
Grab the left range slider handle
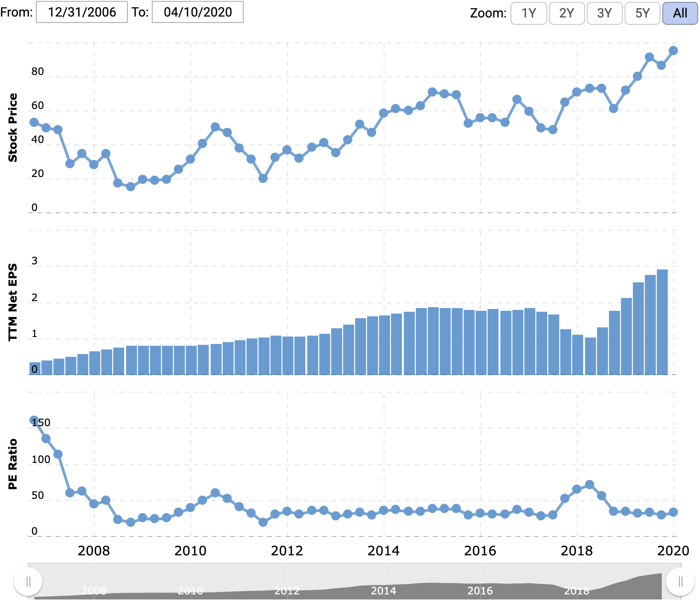click(x=28, y=582)
